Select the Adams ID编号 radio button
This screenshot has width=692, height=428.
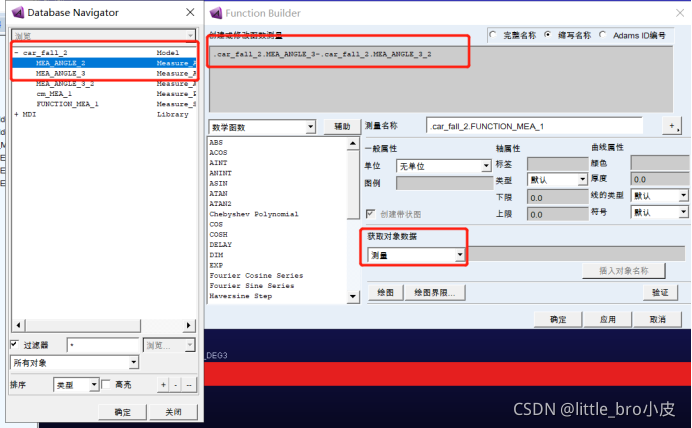click(x=605, y=35)
